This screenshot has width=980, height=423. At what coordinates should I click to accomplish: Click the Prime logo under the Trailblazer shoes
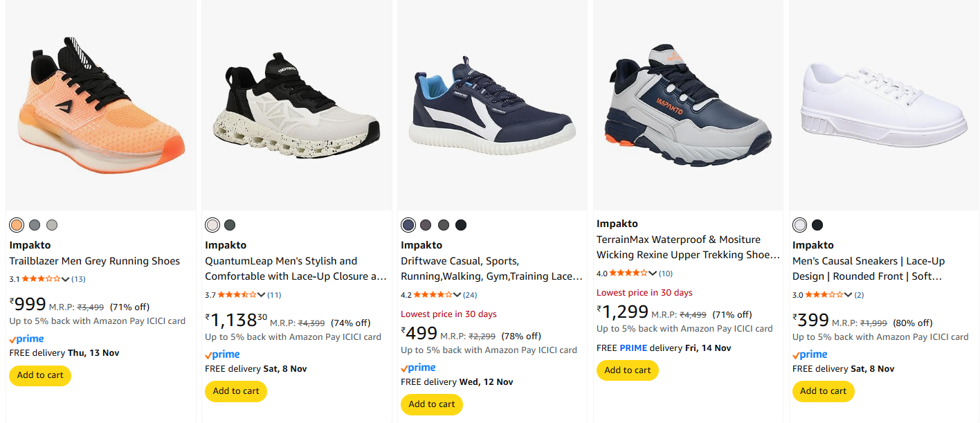click(27, 339)
